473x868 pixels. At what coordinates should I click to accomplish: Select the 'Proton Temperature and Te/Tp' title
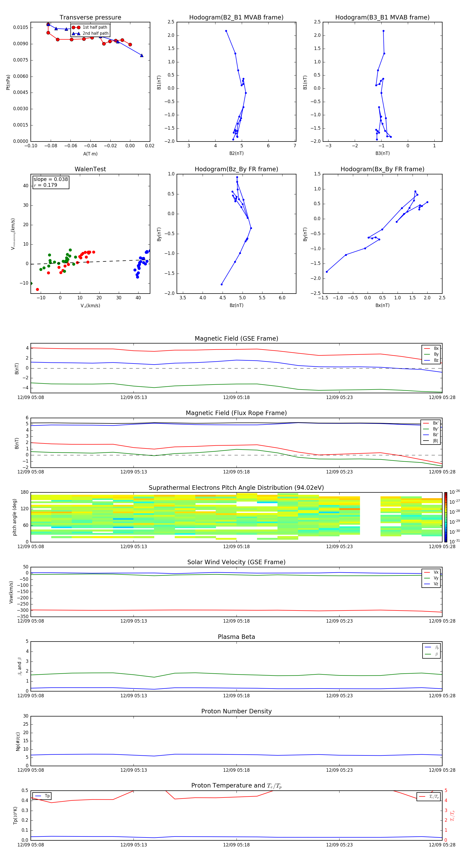[x=236, y=786]
